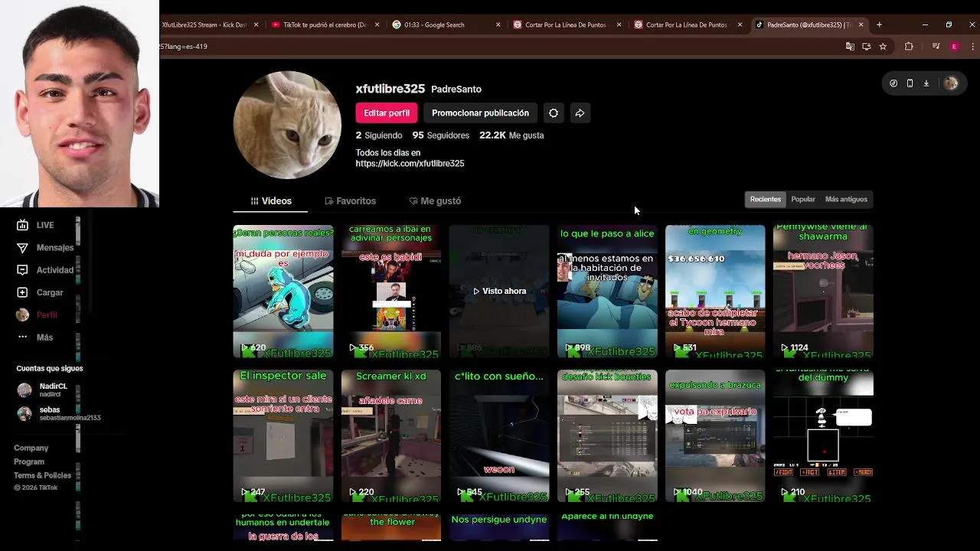Open video '¿Seran personas reales?'
This screenshot has width=980, height=551.
283,291
